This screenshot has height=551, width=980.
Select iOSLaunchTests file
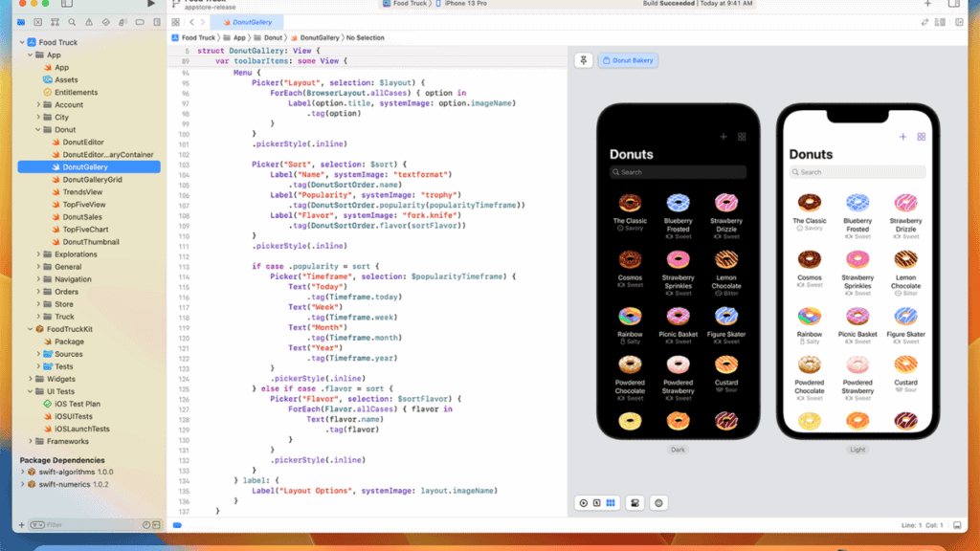tap(81, 430)
